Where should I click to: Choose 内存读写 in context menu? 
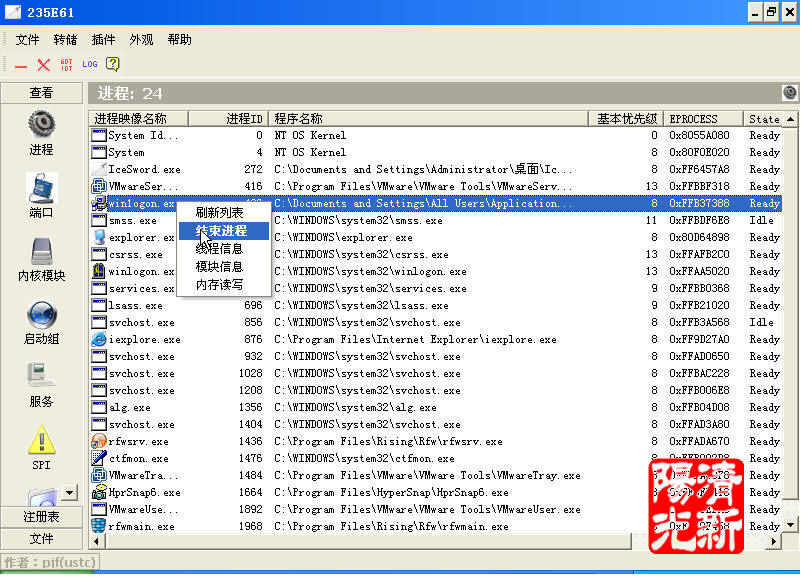coord(224,285)
